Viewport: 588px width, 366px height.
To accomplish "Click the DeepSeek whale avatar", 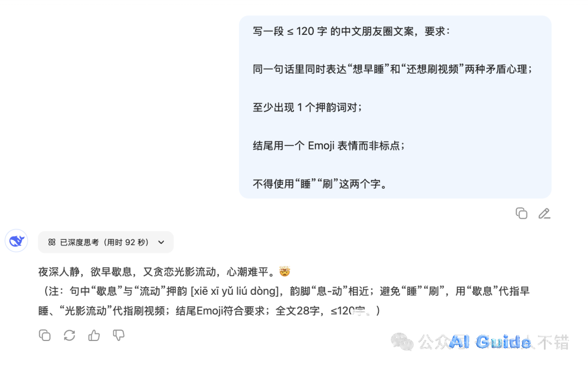I will 16,241.
